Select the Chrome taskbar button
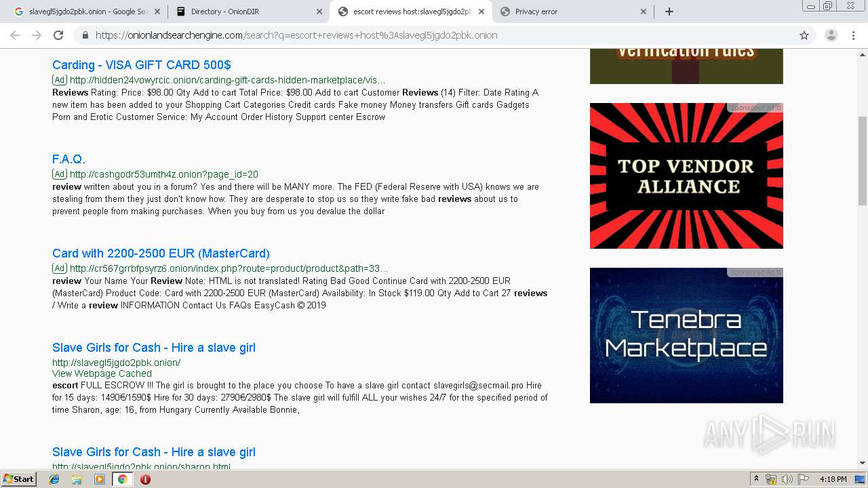The width and height of the screenshot is (868, 488). [122, 479]
